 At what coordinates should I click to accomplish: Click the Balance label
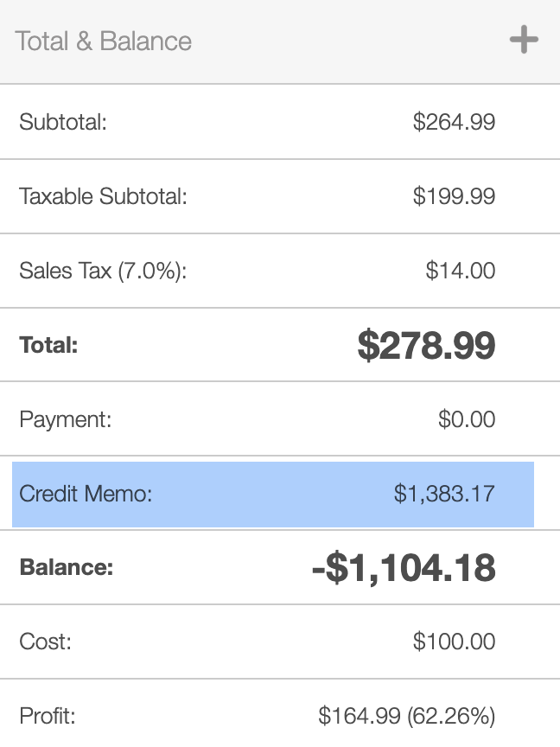[67, 567]
